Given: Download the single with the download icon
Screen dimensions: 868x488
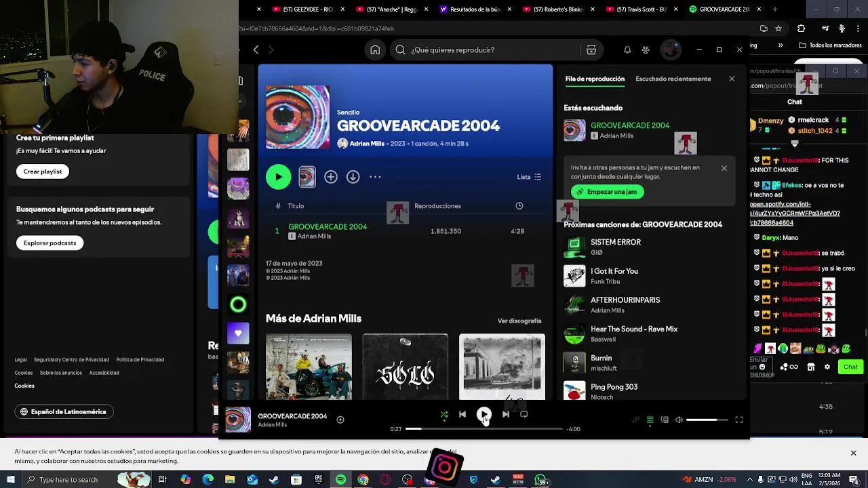Looking at the screenshot, I should coord(353,177).
